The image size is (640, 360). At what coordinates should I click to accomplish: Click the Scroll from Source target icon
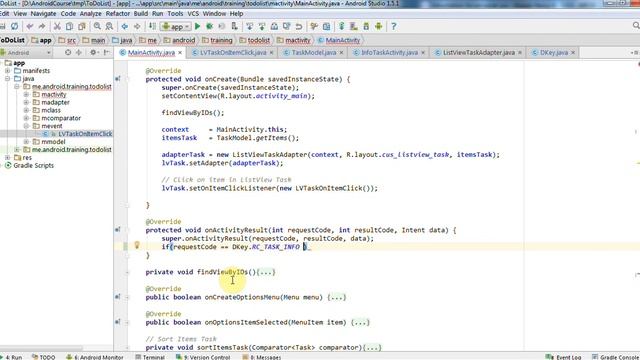68,53
